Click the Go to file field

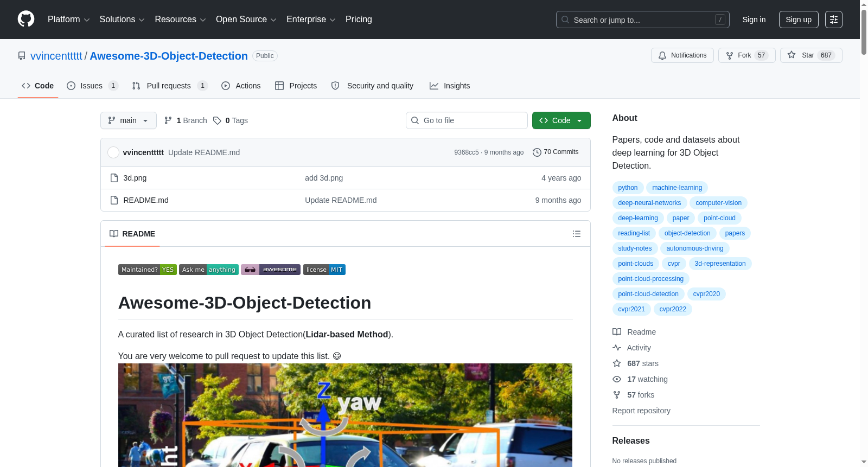click(467, 120)
